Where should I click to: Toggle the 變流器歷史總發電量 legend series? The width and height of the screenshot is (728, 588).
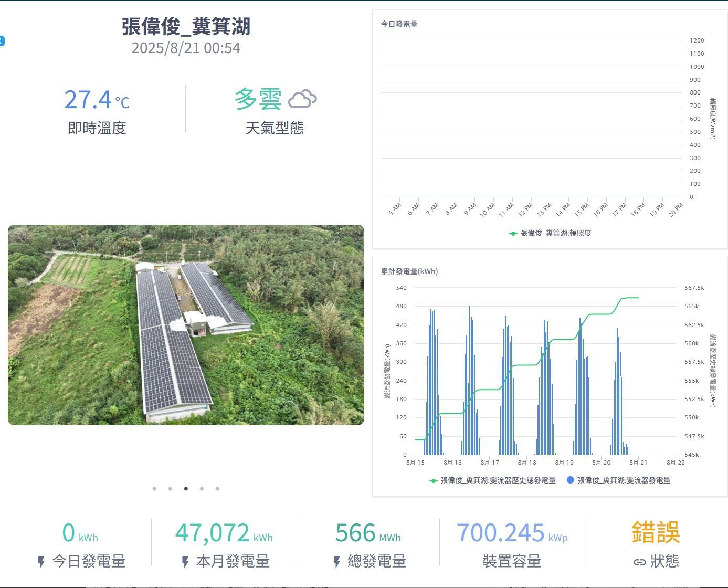pos(493,480)
